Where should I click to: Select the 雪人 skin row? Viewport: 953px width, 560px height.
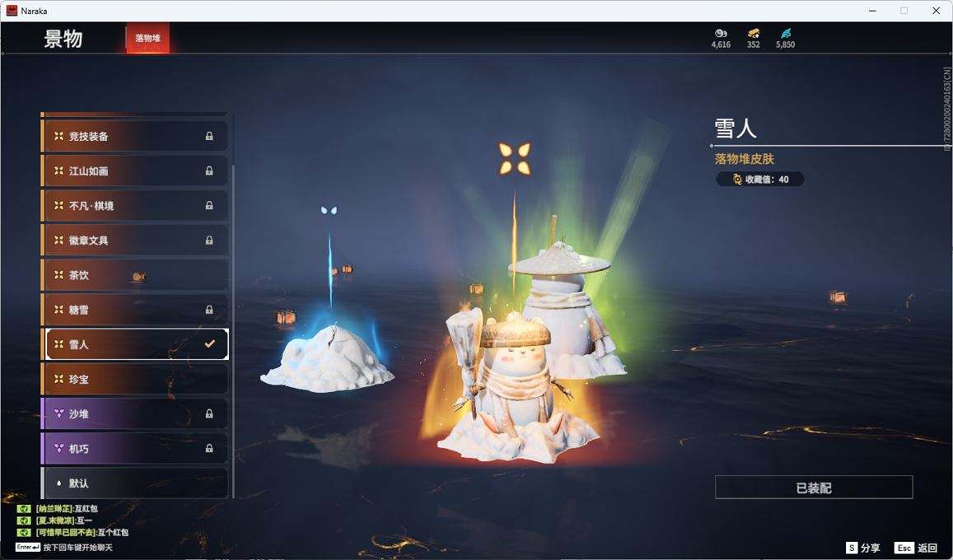click(x=137, y=344)
